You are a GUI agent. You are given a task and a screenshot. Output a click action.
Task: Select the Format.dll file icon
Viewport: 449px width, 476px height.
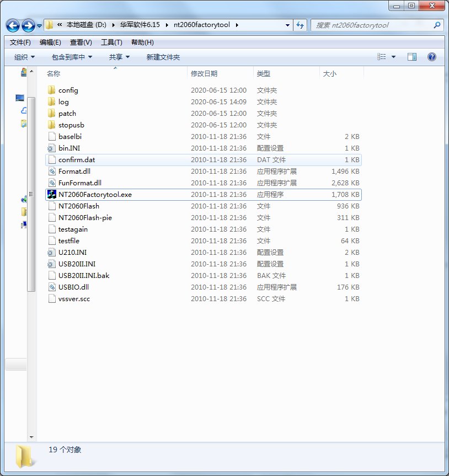(x=52, y=171)
